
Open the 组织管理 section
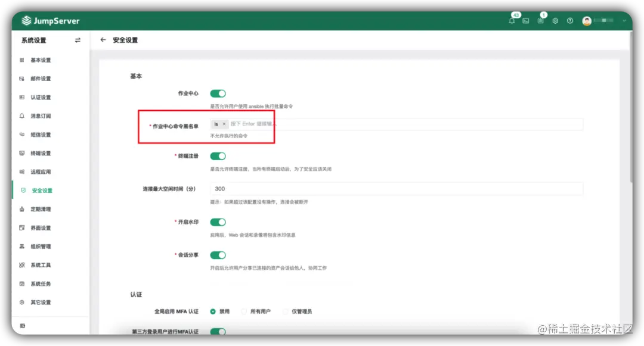(x=42, y=246)
